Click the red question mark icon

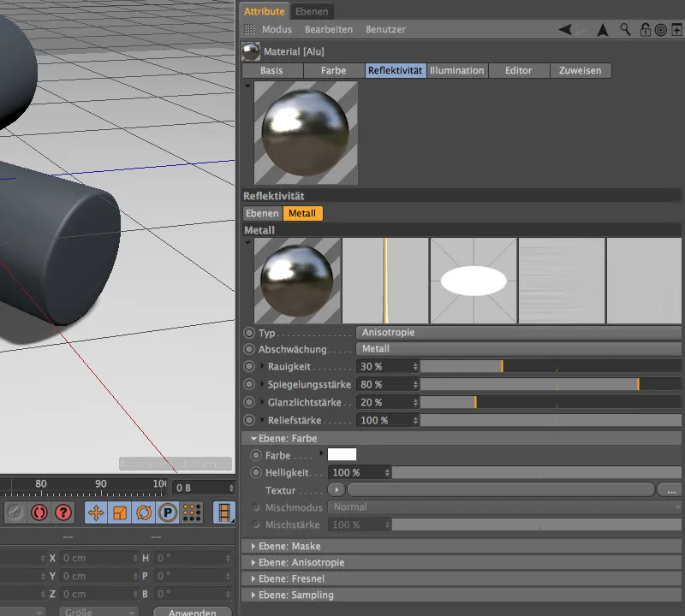(63, 512)
